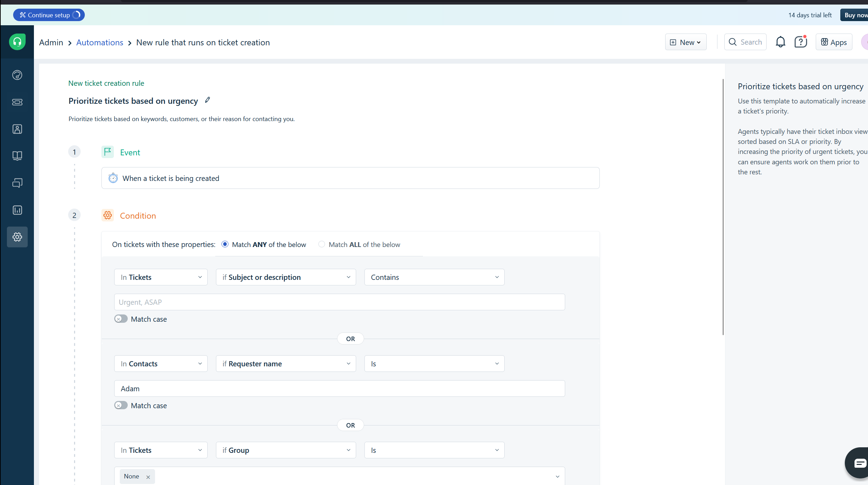Click the 14 days trial left text
868x485 pixels.
click(x=810, y=15)
